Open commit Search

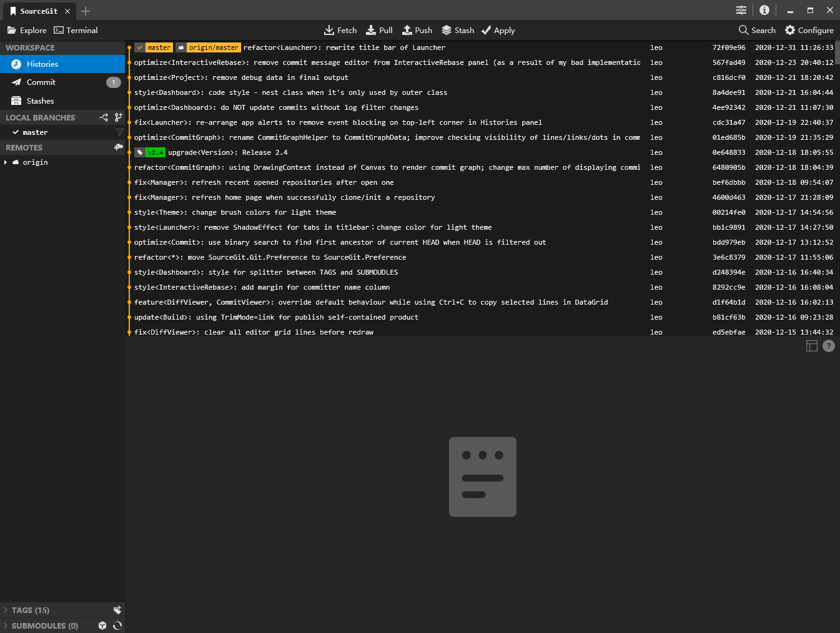coord(757,30)
